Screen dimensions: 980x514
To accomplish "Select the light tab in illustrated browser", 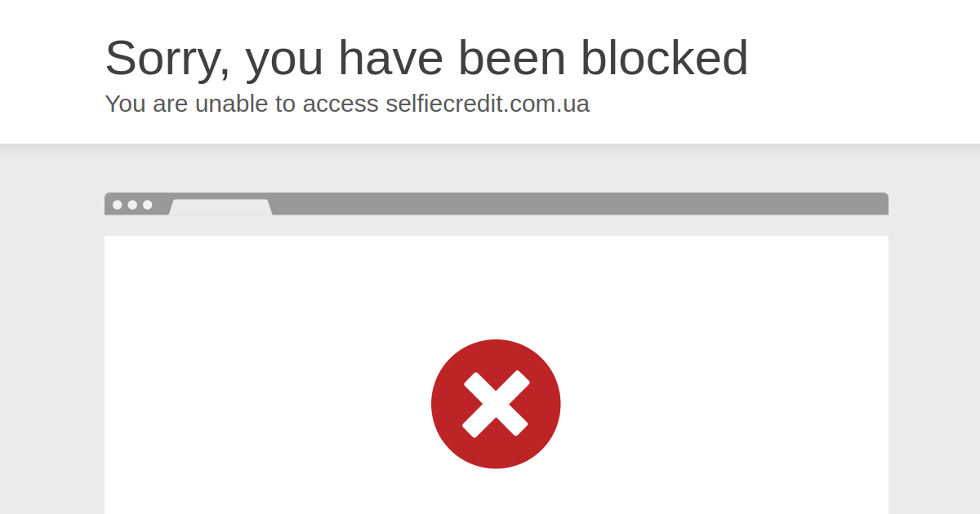I will (x=220, y=207).
